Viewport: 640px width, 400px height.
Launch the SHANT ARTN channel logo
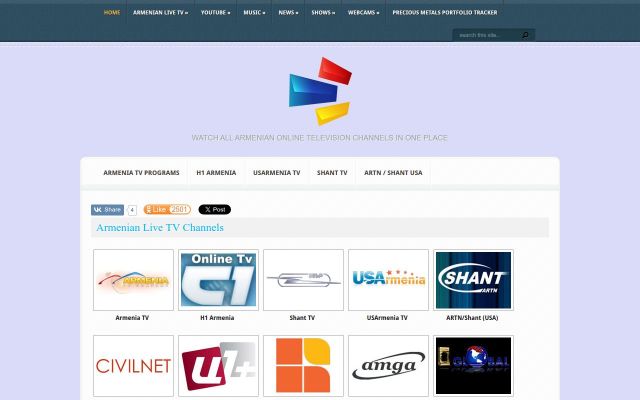[473, 280]
